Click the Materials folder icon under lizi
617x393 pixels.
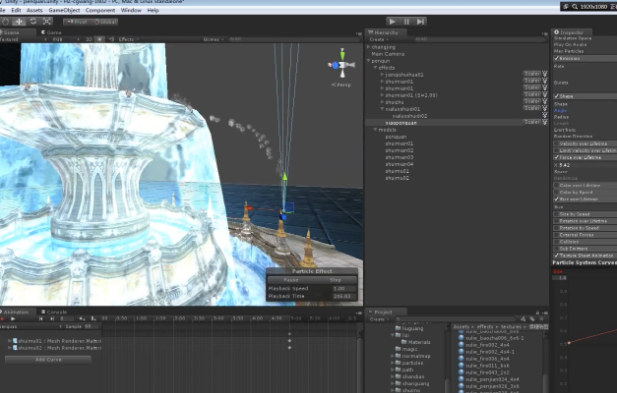click(x=404, y=342)
